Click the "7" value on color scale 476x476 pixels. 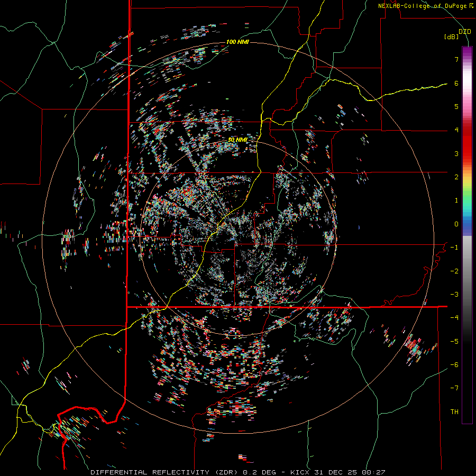point(456,59)
